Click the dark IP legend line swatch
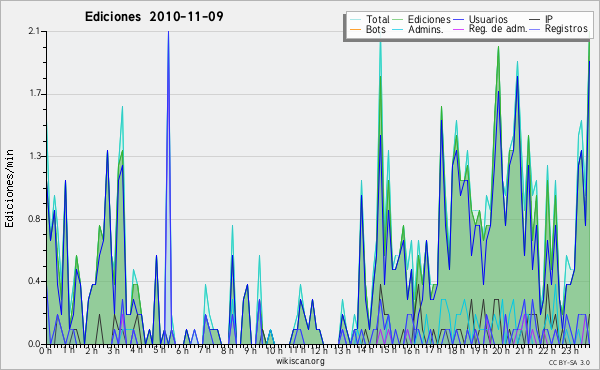600x370 pixels. coord(535,20)
